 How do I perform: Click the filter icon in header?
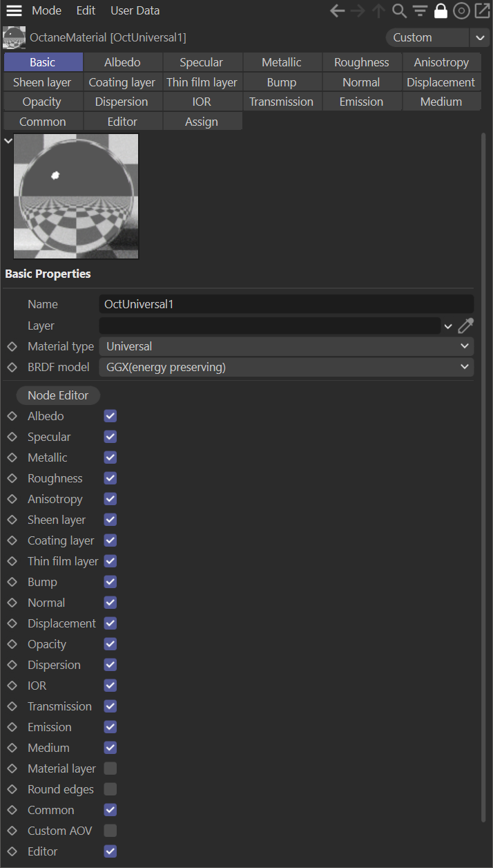(420, 11)
